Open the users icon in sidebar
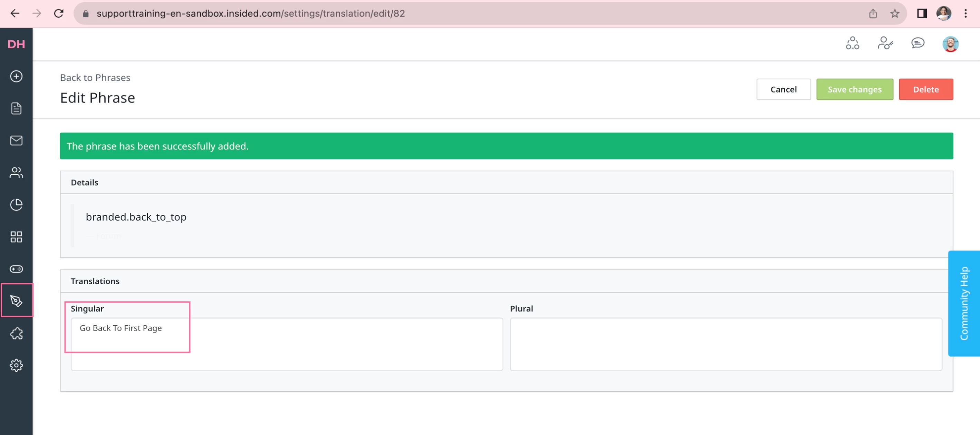The image size is (980, 435). [16, 173]
